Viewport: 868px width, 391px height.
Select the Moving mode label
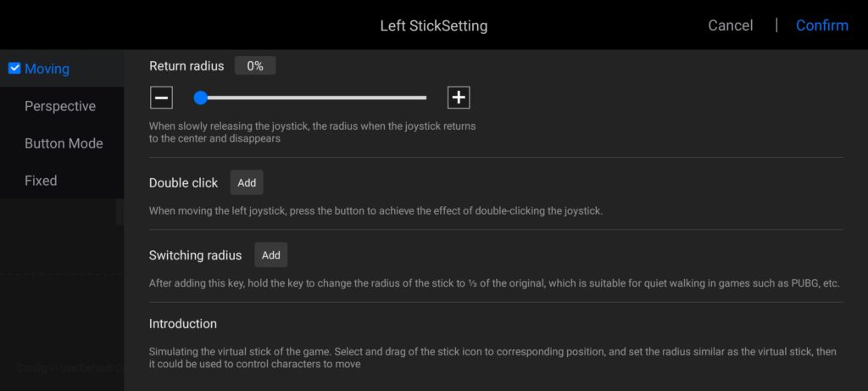[47, 69]
